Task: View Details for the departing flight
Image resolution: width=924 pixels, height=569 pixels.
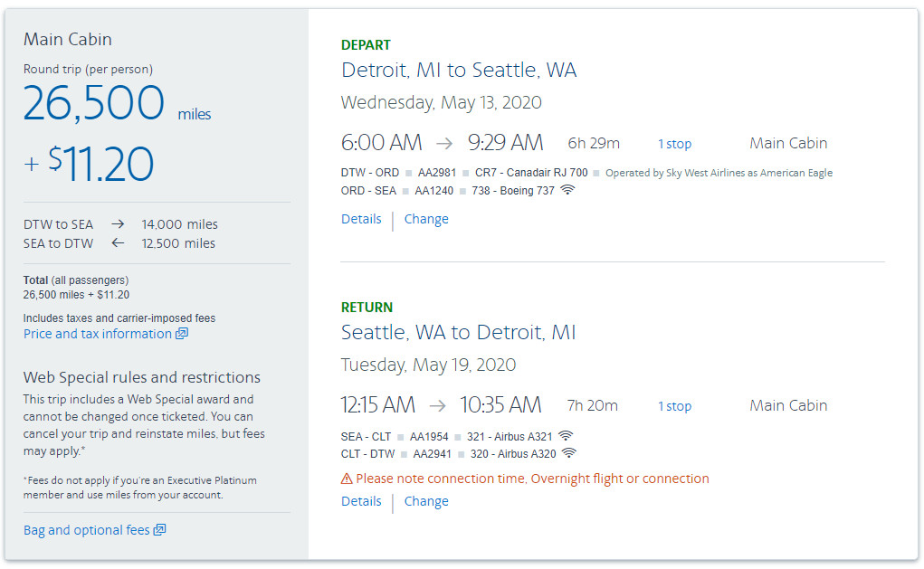Action: 361,219
